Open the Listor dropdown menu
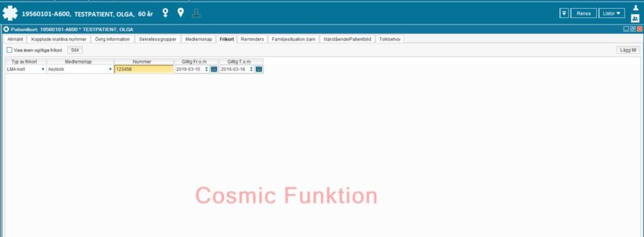 [611, 13]
